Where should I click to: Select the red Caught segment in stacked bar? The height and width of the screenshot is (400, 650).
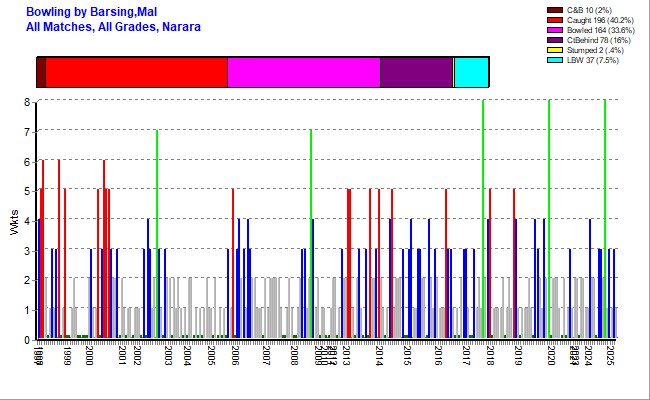tap(136, 73)
